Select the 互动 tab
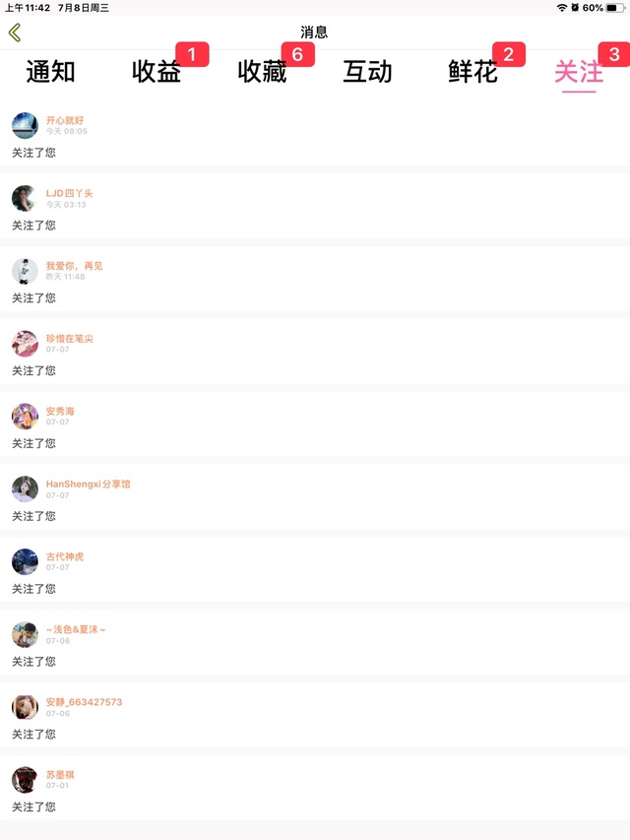The width and height of the screenshot is (630, 840). [x=367, y=72]
